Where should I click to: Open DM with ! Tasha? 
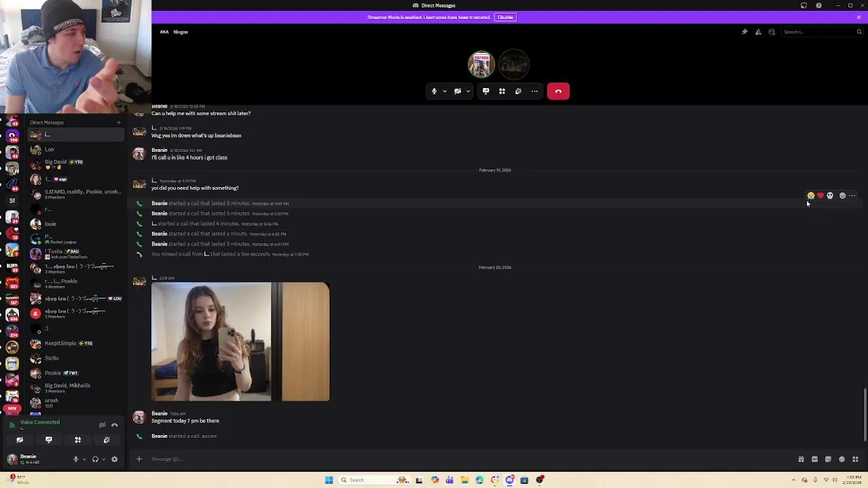(x=76, y=253)
